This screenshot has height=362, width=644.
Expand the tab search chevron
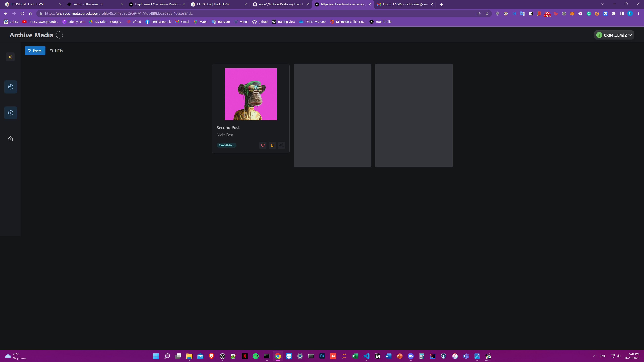coord(602,4)
